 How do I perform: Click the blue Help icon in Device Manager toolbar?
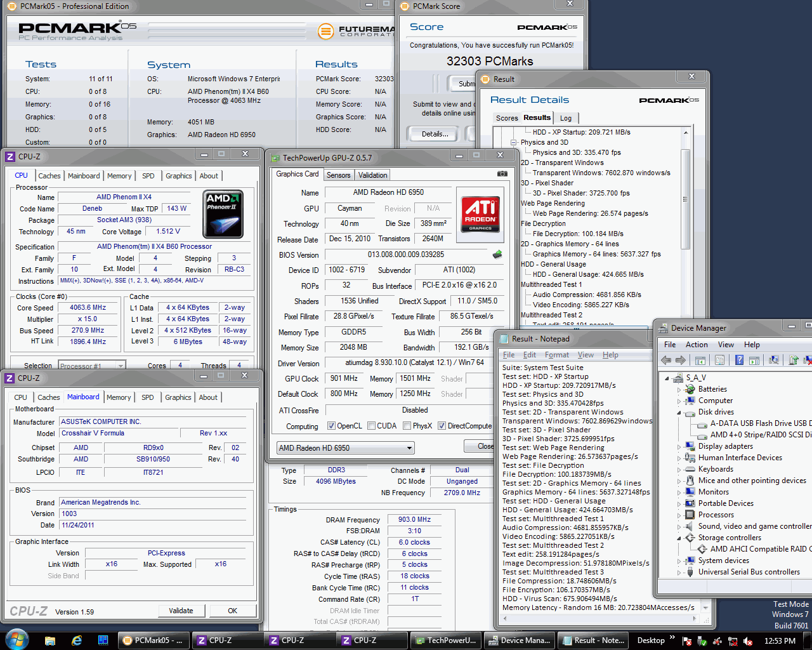[x=739, y=360]
